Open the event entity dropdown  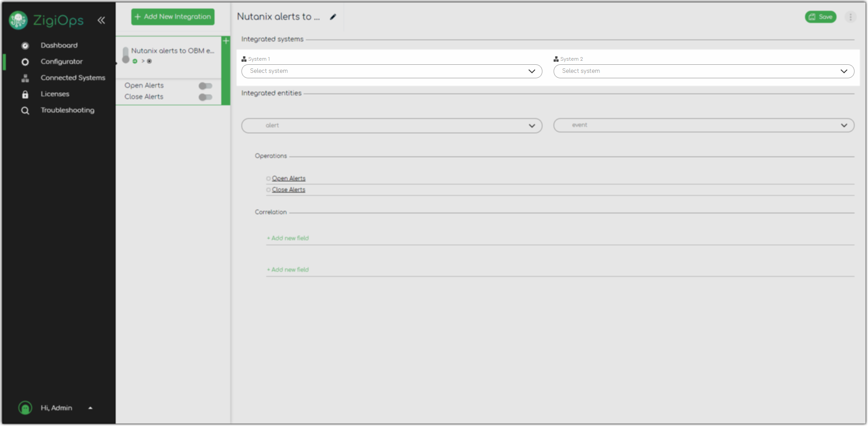(704, 125)
